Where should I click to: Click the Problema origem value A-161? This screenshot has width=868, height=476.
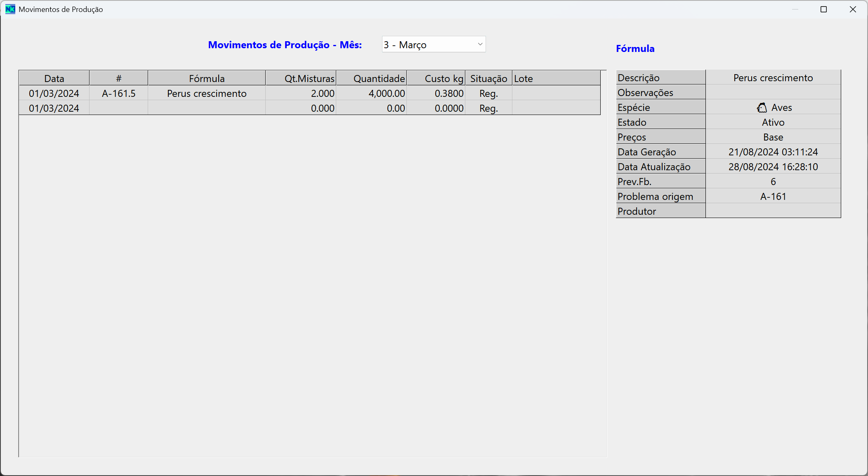773,197
